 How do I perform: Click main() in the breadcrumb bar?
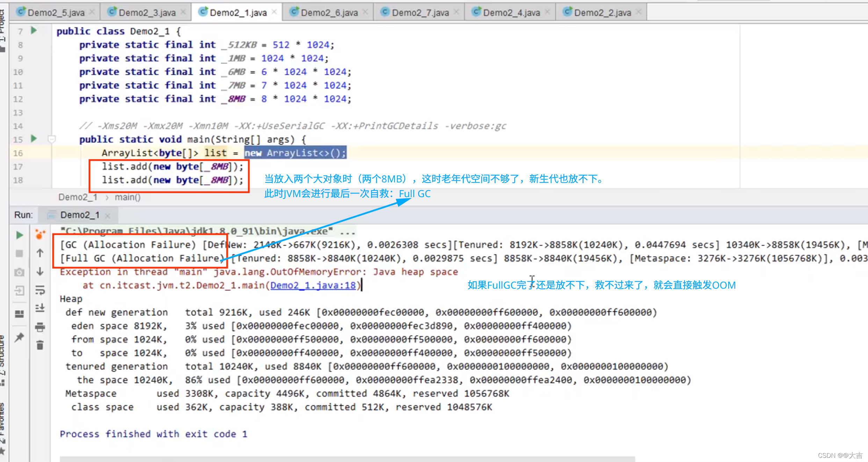(x=128, y=197)
